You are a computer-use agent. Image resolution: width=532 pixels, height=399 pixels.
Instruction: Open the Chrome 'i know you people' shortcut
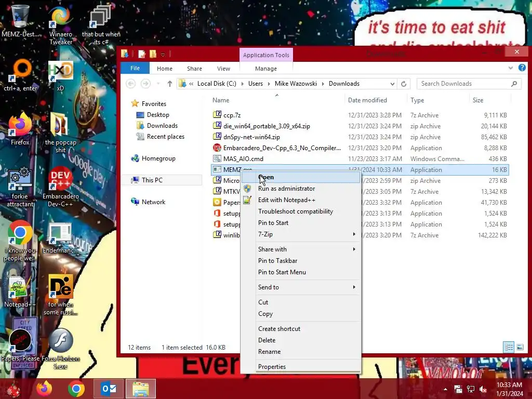click(20, 241)
